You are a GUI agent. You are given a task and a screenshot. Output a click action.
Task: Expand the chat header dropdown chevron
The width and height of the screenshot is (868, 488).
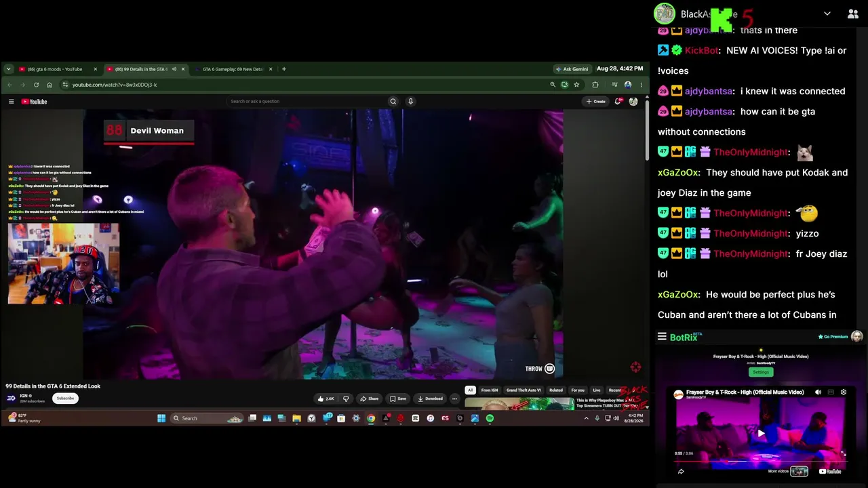(x=827, y=14)
